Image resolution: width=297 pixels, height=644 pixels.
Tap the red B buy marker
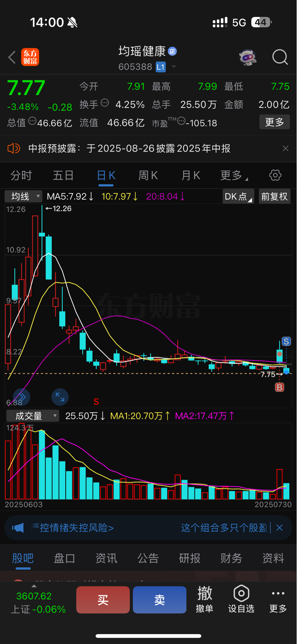(x=279, y=387)
